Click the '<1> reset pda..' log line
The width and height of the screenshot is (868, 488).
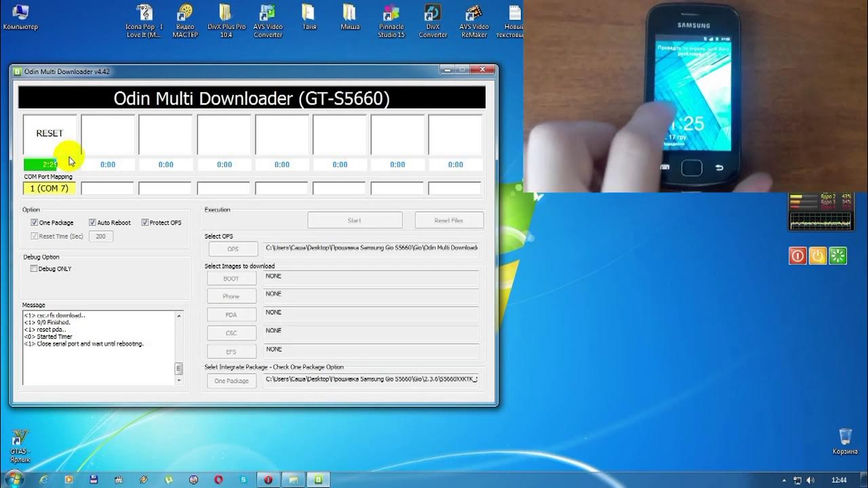point(43,329)
